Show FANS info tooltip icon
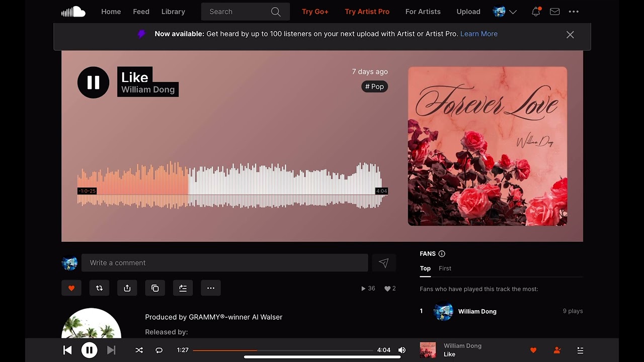Image resolution: width=644 pixels, height=362 pixels. coord(442,254)
